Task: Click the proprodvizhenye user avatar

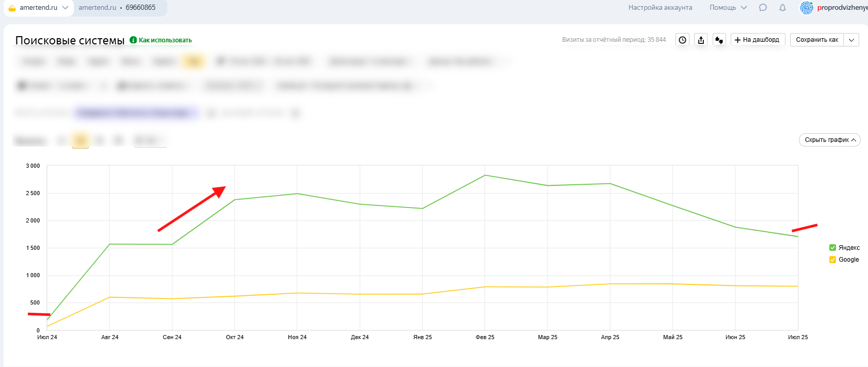Action: tap(806, 8)
